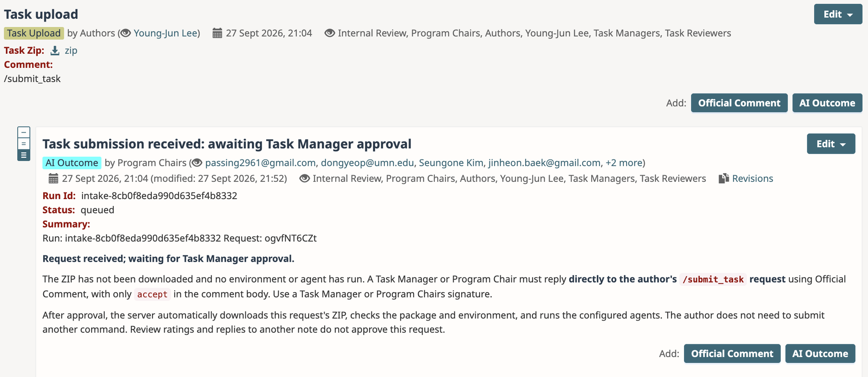The width and height of the screenshot is (868, 377).
Task: Click the eye icon before the Young-Jun Lee link
Action: pyautogui.click(x=125, y=33)
